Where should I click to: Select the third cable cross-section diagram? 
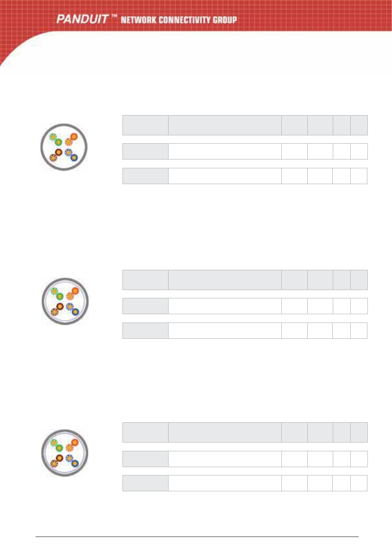(65, 453)
